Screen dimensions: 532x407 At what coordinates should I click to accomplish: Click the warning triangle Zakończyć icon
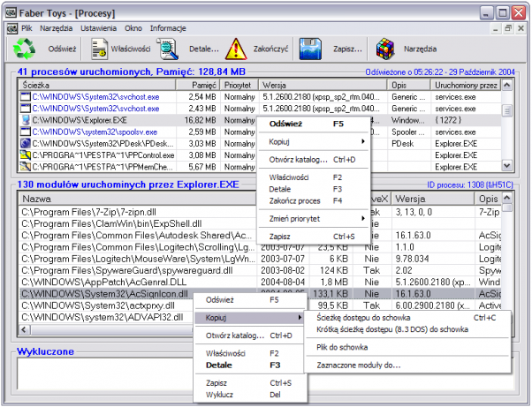click(236, 49)
